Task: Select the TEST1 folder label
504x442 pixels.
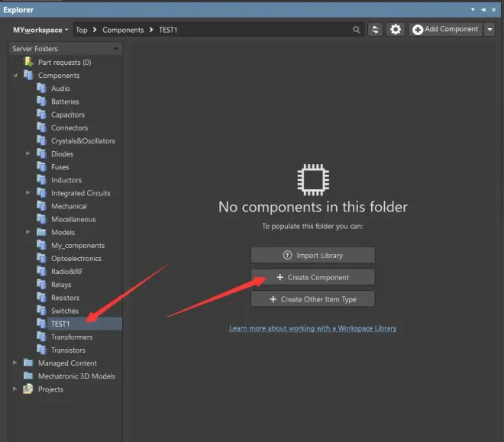Action: click(x=60, y=324)
